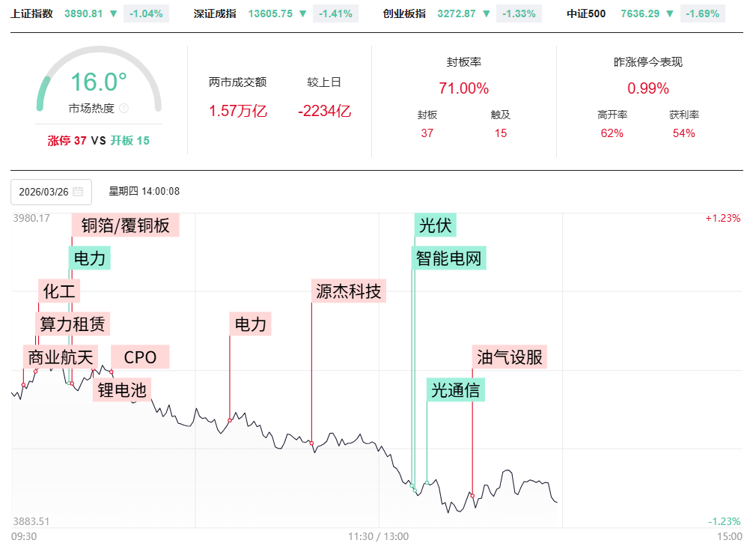This screenshot has height=549, width=756.
Task: Select the 光伏 chart tag
Action: point(435,225)
